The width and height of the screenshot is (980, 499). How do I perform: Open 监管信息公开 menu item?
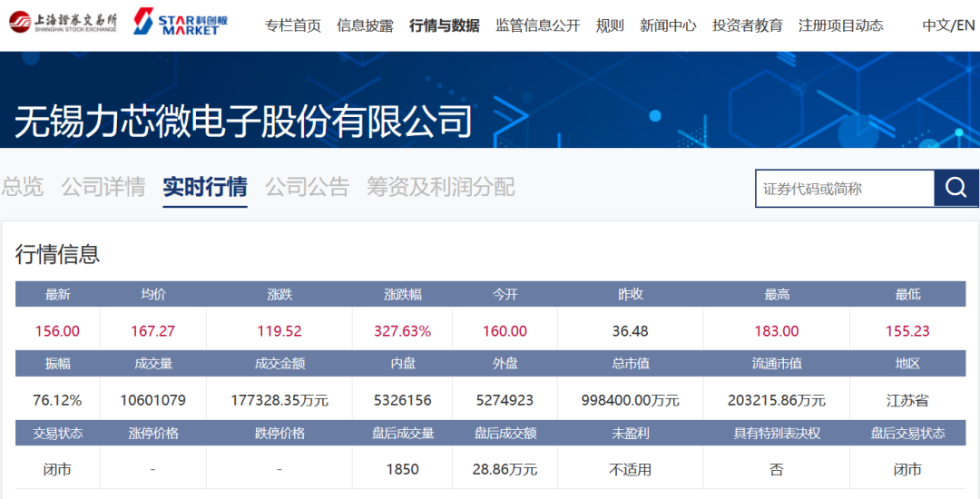(537, 25)
